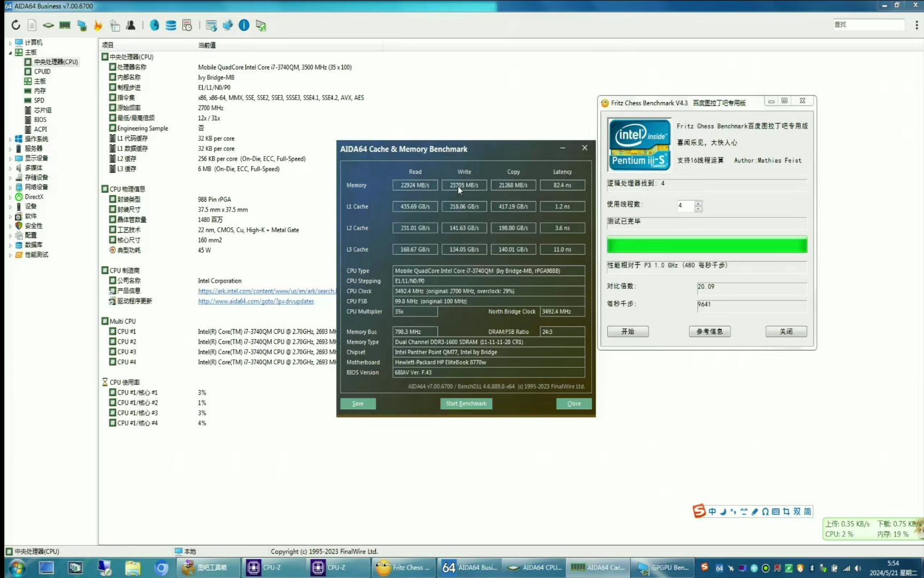Select 安全性 in the left tree
This screenshot has height=578, width=924.
[34, 226]
